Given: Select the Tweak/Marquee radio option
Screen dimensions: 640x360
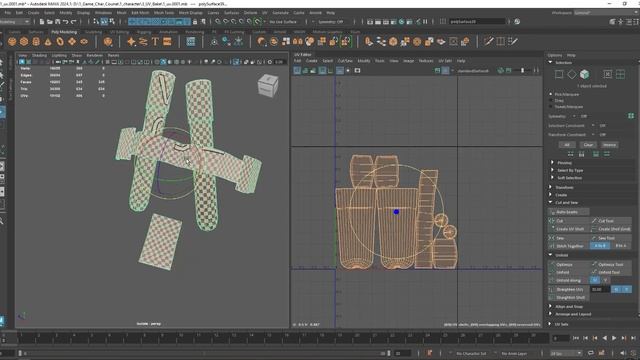Looking at the screenshot, I should (551, 107).
